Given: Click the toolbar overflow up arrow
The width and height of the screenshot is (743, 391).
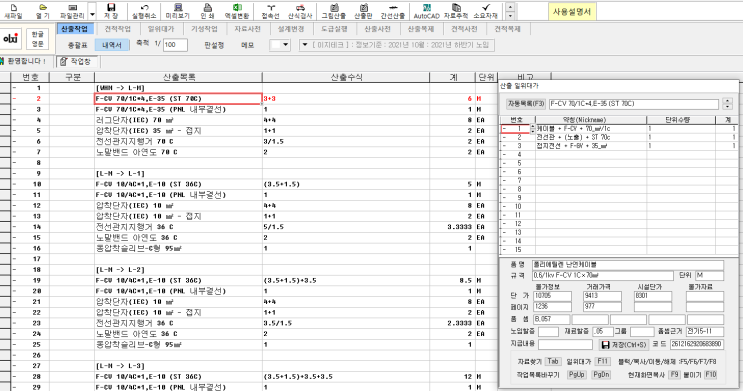Looking at the screenshot, I should [510, 7].
